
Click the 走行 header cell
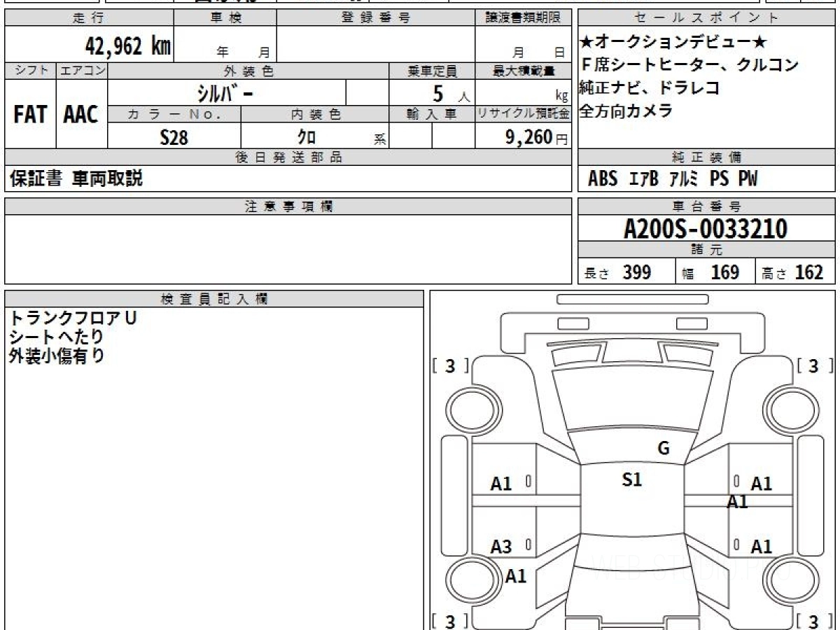click(x=88, y=18)
